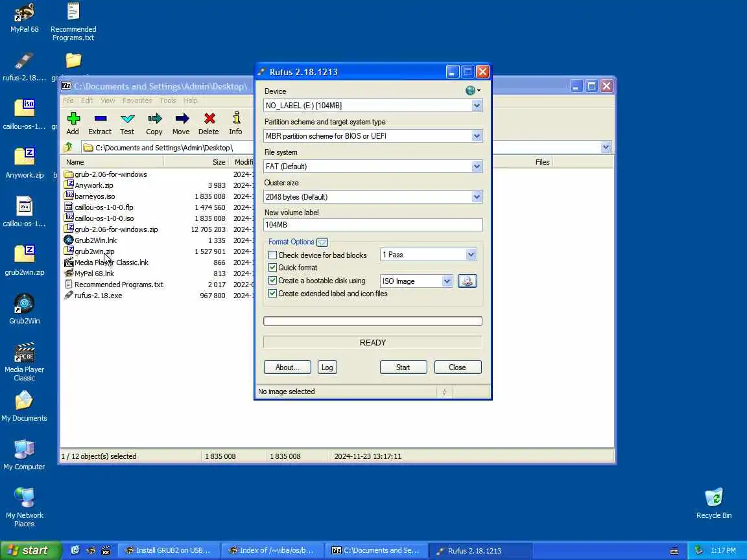Viewport: 747px width, 560px height.
Task: Open the ISO Image boot type dropdown
Action: click(x=446, y=281)
